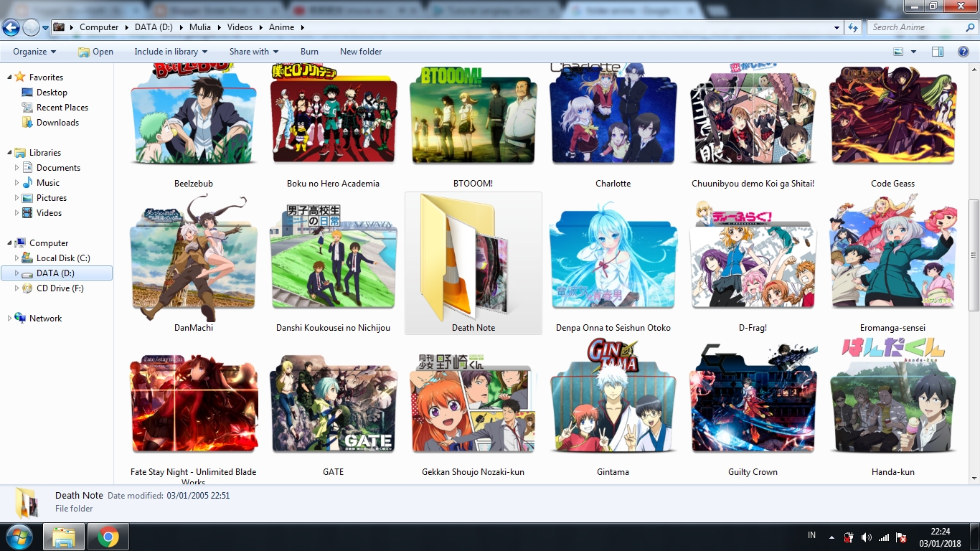Open Google Chrome from the taskbar

click(108, 536)
